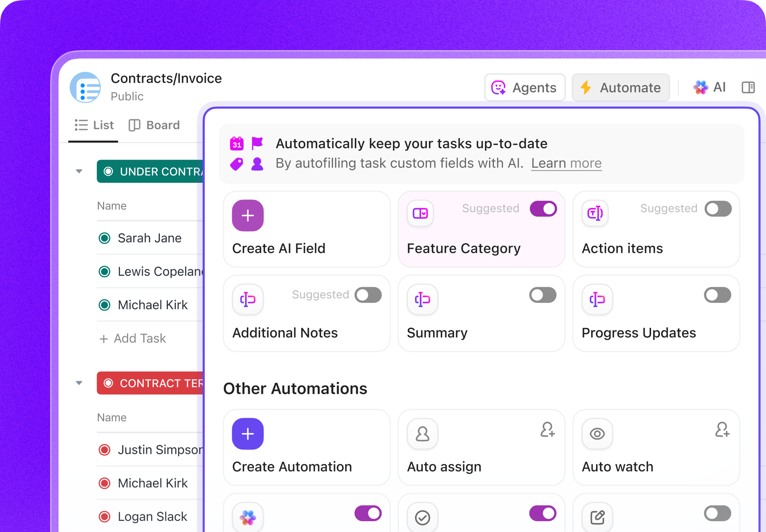This screenshot has height=532, width=766.
Task: Click the Create AI Field plus icon
Action: tap(248, 216)
